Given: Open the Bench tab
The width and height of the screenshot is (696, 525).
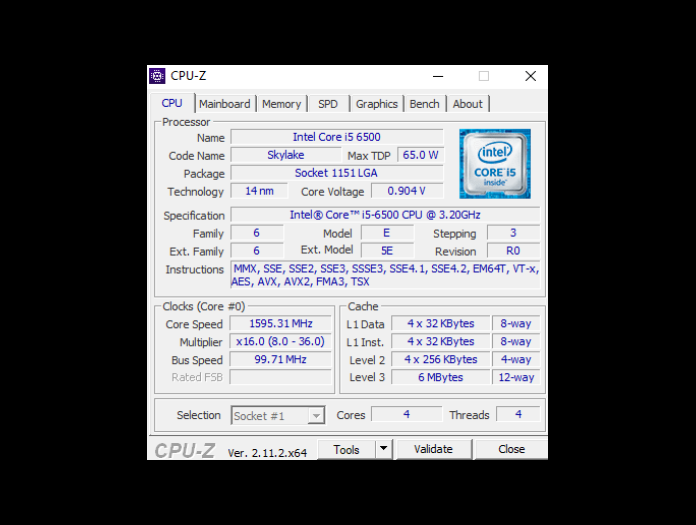Looking at the screenshot, I should [x=424, y=104].
